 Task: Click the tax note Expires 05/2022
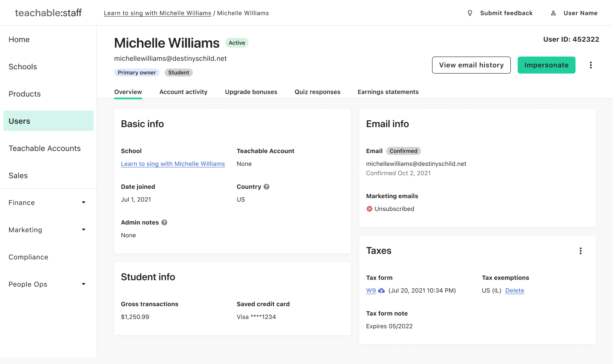point(390,326)
